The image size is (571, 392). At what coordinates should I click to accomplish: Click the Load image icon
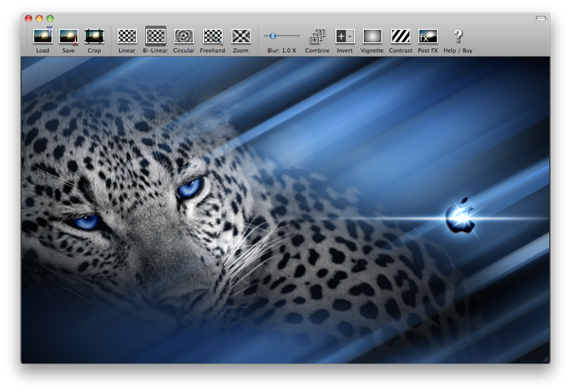pos(42,36)
